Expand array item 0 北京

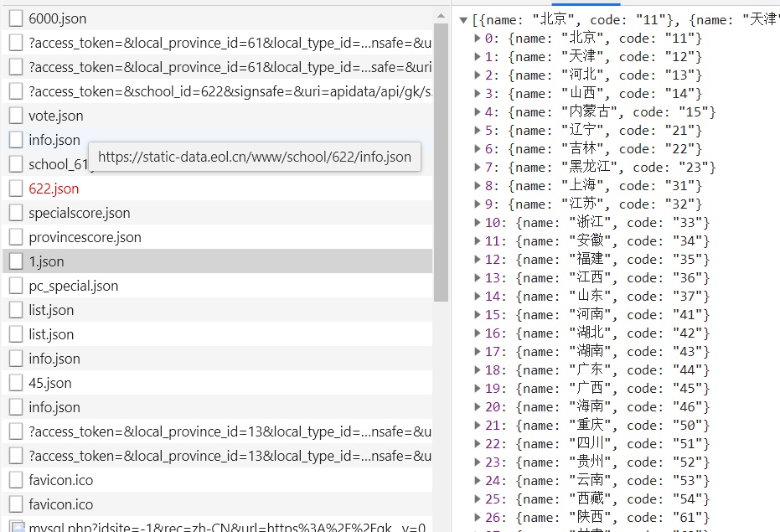coord(478,39)
